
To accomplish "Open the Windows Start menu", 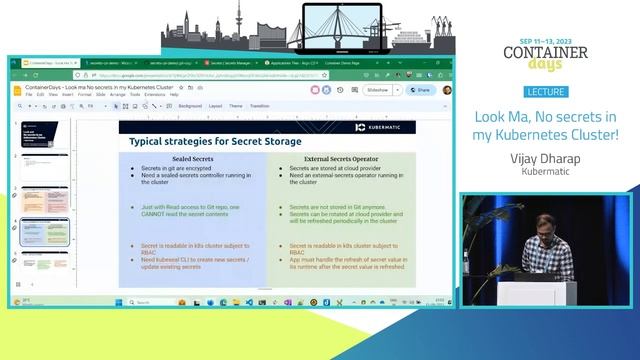I will point(119,302).
